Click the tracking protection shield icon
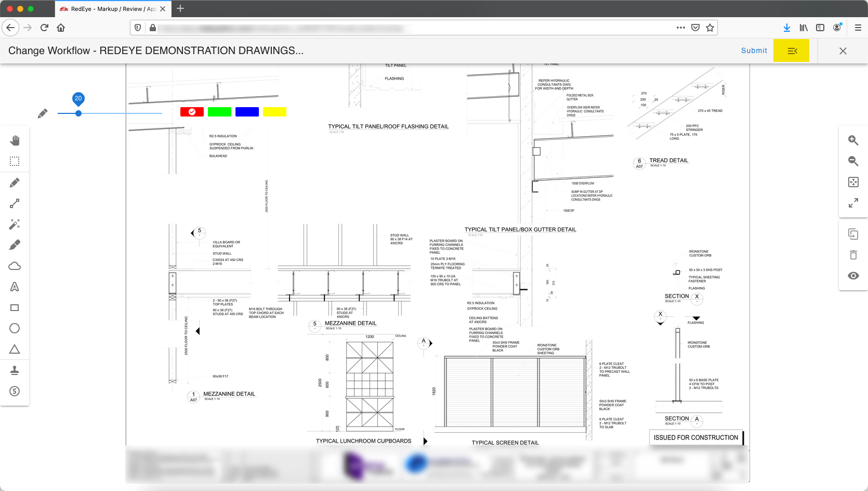Viewport: 868px width, 491px height. point(138,28)
